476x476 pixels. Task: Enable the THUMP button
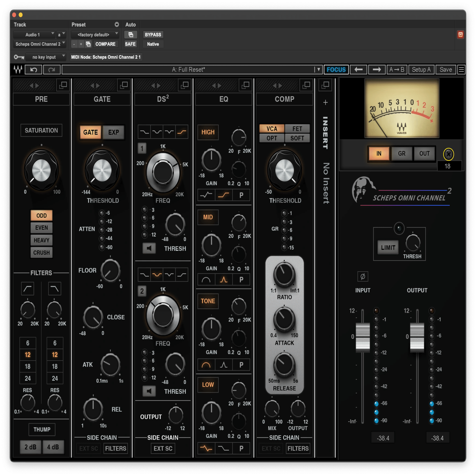(x=42, y=429)
